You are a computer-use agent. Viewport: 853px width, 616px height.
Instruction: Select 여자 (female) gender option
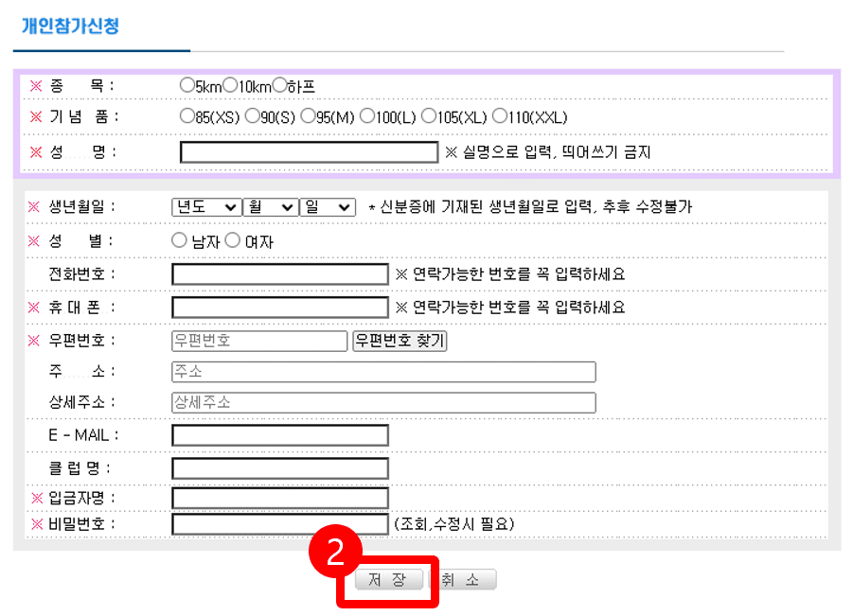pos(233,240)
